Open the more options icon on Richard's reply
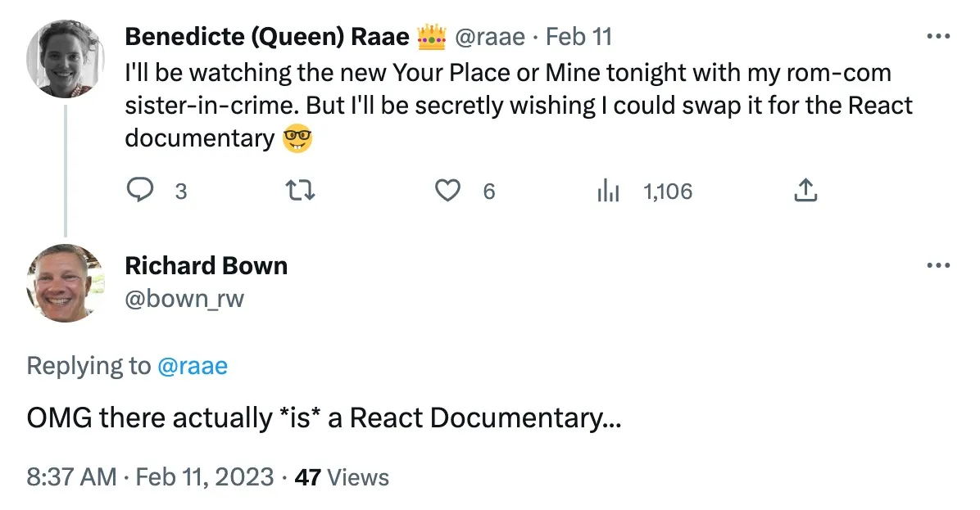 click(937, 264)
